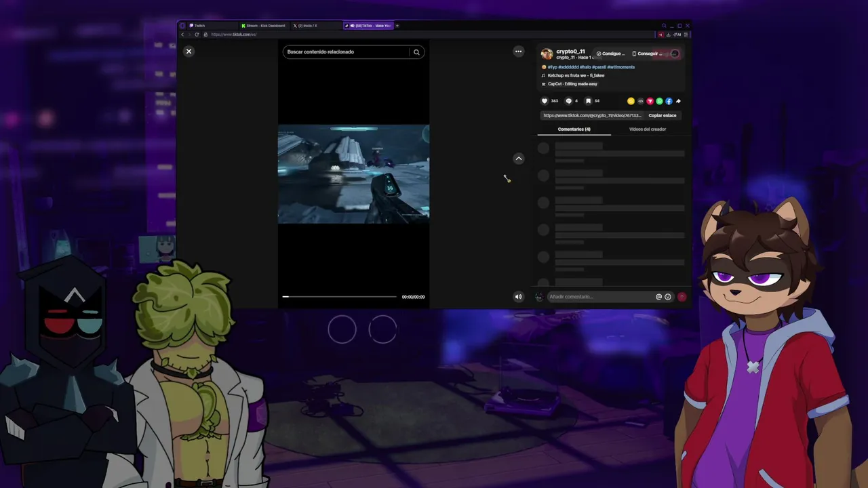Viewport: 868px width, 488px height.
Task: Click the search magnifier icon
Action: click(x=416, y=52)
